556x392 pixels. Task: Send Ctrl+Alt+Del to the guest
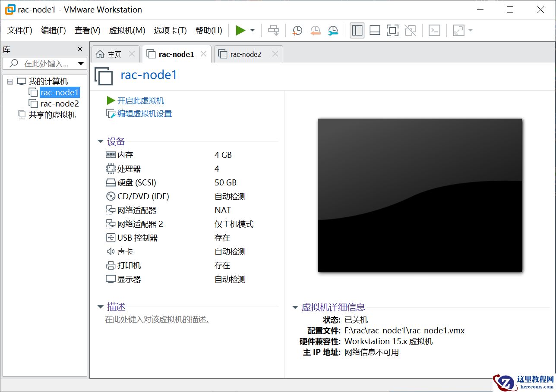point(274,30)
